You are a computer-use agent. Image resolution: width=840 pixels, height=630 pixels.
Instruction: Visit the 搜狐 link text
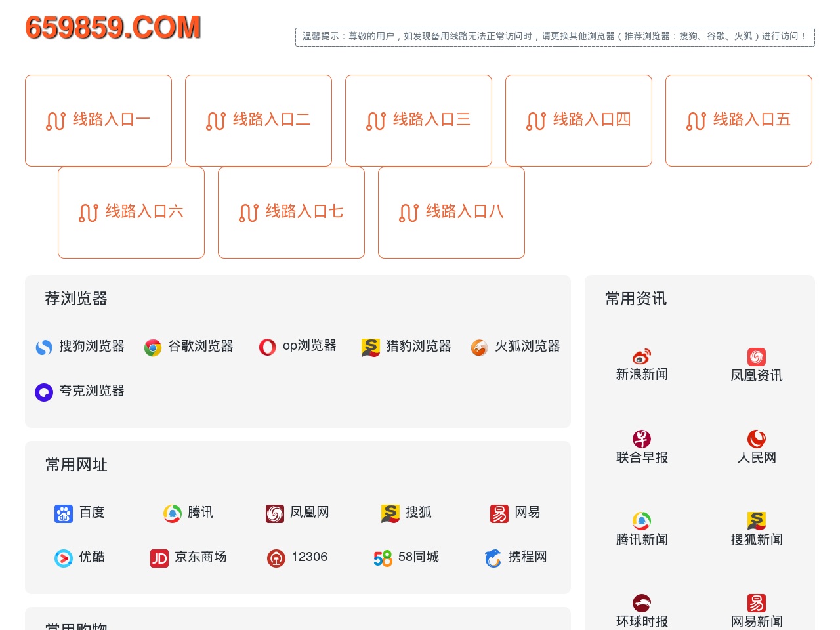[x=419, y=512]
